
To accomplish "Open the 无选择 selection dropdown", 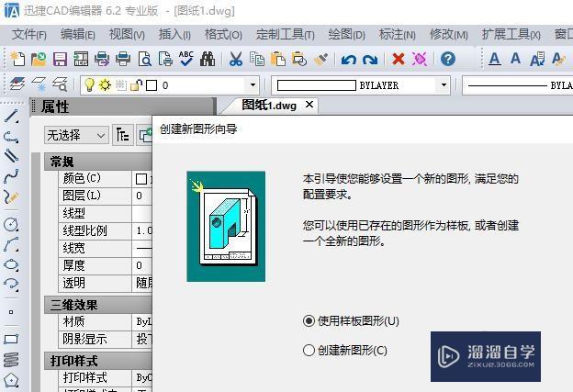I will tap(76, 136).
